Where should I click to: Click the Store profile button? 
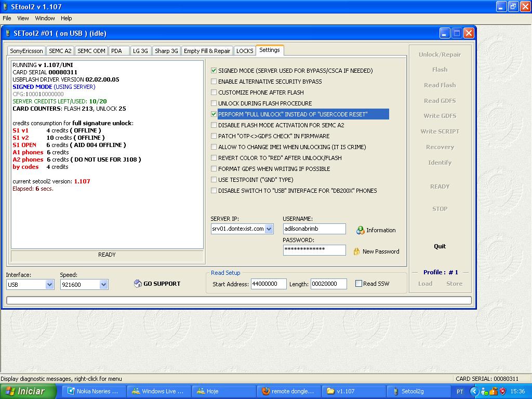[x=454, y=284]
